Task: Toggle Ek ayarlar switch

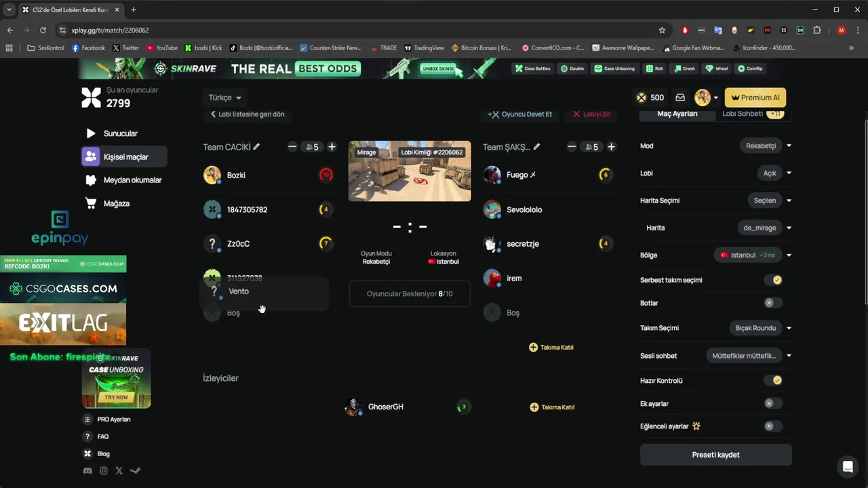Action: point(773,403)
